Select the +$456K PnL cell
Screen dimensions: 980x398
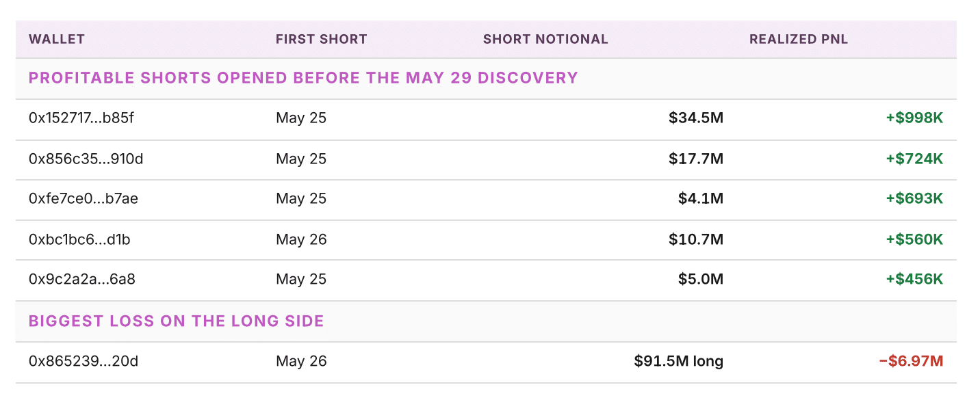click(914, 279)
